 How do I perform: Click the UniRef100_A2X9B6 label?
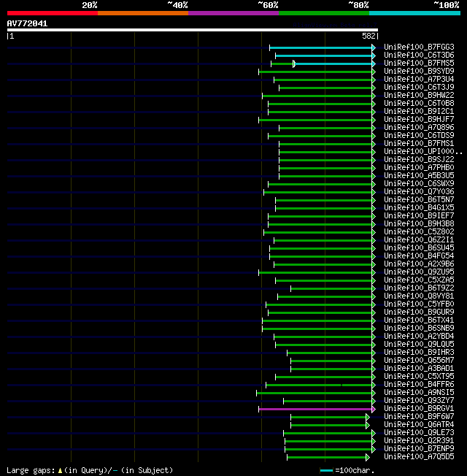pyautogui.click(x=419, y=264)
